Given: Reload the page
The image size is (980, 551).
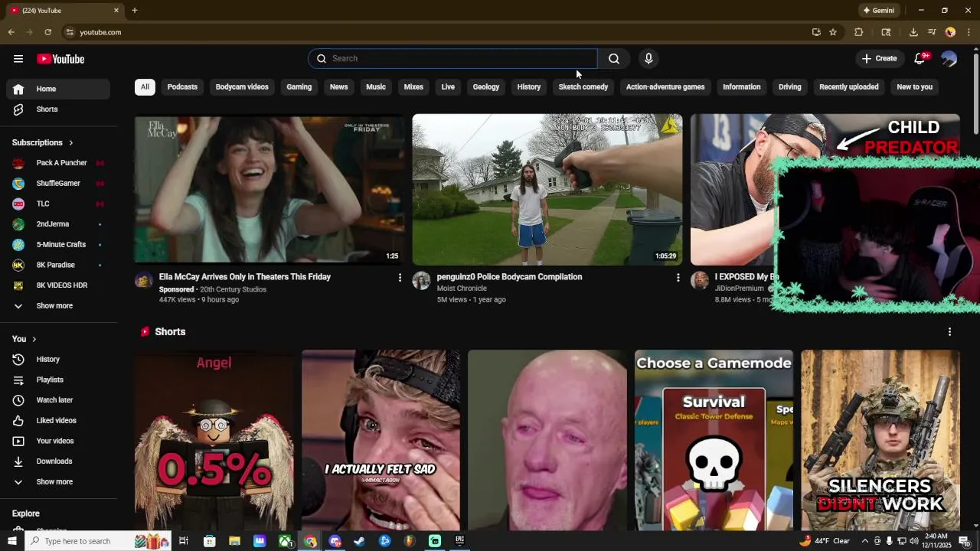Looking at the screenshot, I should coord(47,32).
